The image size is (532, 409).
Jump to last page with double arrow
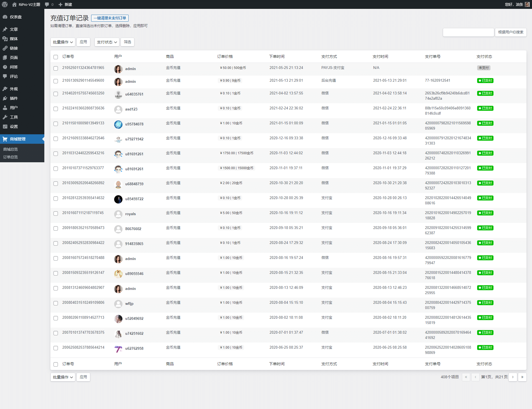click(522, 377)
